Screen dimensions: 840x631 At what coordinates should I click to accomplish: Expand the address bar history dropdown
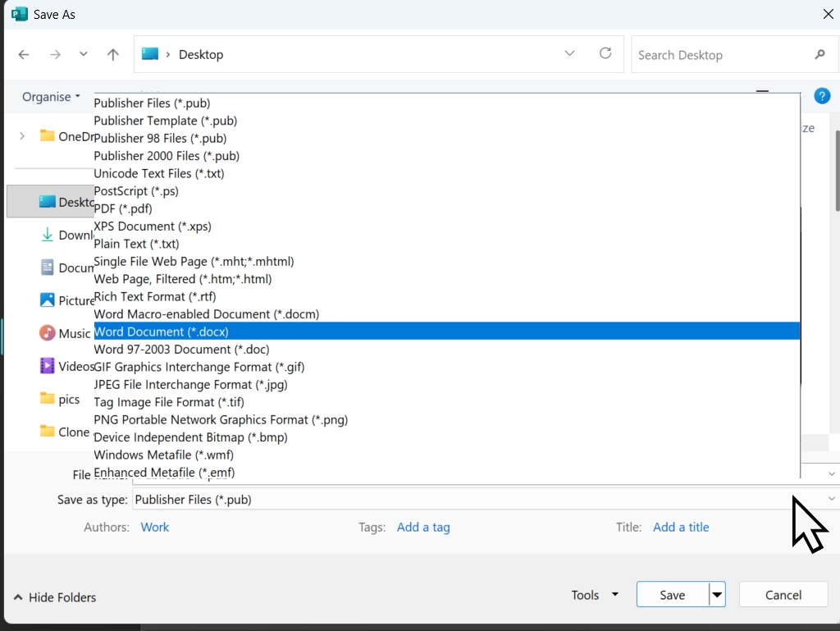click(x=569, y=53)
